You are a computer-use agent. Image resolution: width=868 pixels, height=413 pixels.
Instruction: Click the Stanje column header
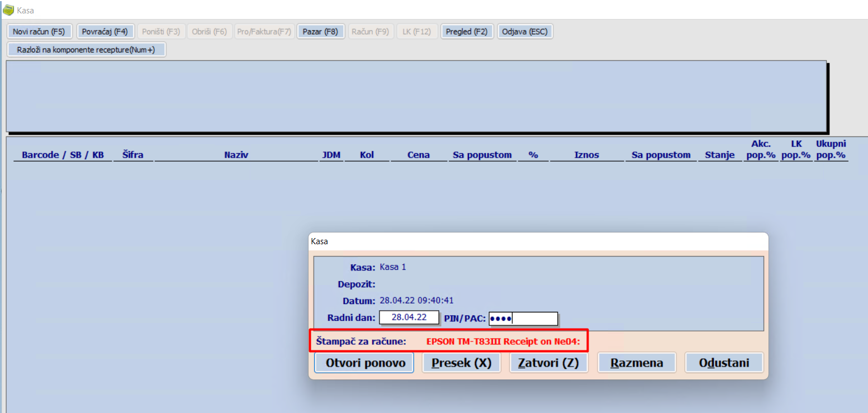(x=720, y=155)
